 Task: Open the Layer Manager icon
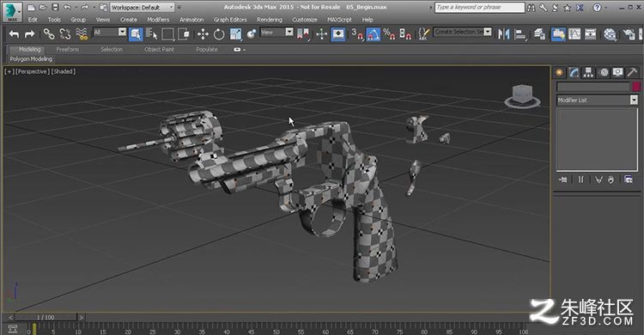(x=540, y=34)
